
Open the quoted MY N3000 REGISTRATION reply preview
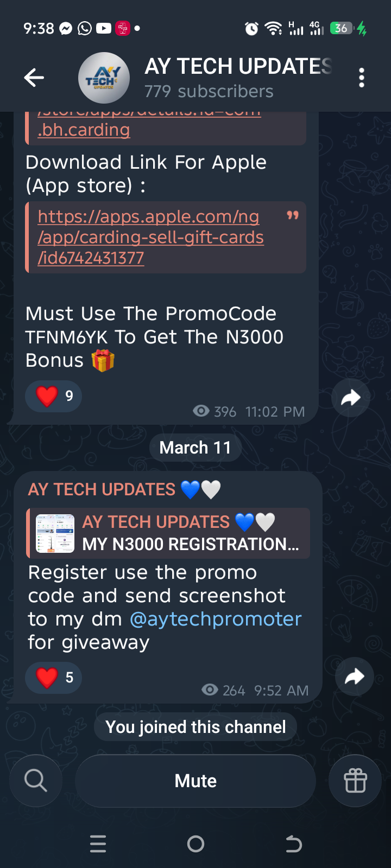tap(168, 533)
